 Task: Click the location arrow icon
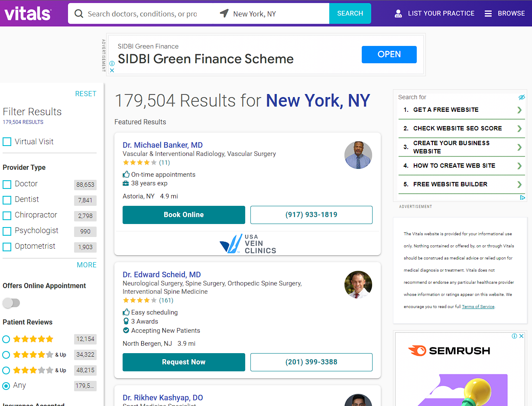pyautogui.click(x=224, y=13)
